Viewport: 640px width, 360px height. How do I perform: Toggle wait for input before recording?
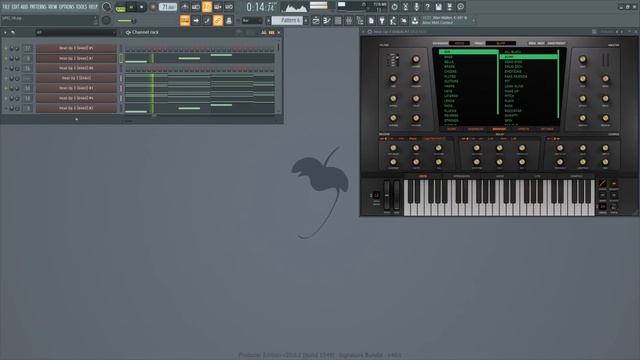[196, 7]
